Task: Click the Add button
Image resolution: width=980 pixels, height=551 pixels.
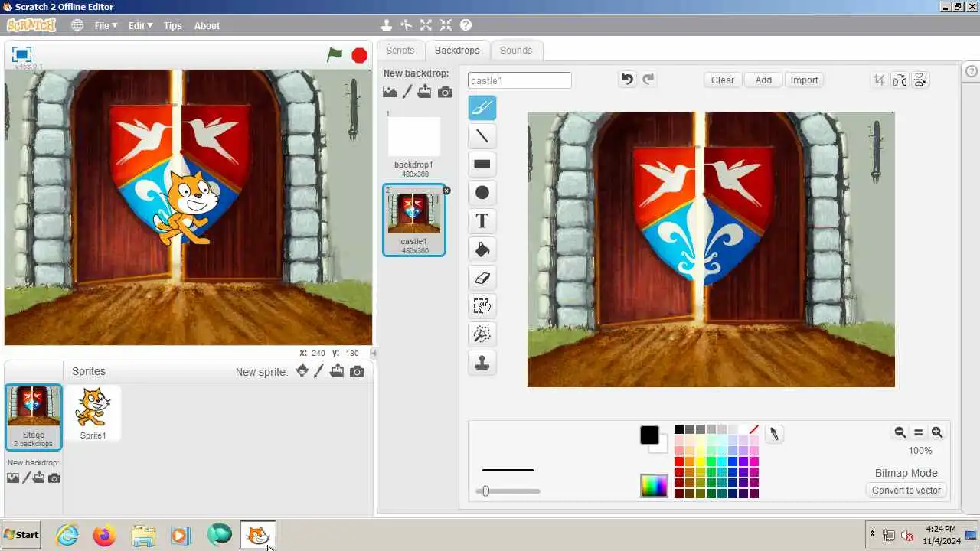Action: tap(763, 80)
